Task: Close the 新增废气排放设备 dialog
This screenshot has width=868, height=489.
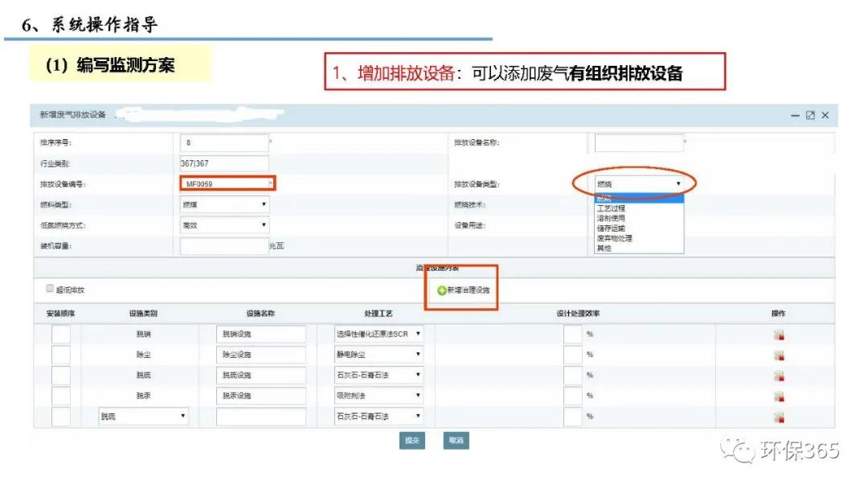Action: point(825,116)
